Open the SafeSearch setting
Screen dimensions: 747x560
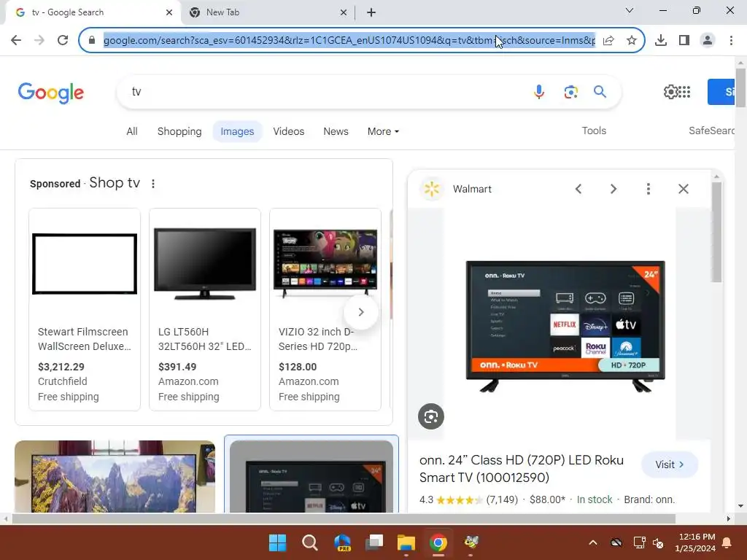(x=711, y=131)
